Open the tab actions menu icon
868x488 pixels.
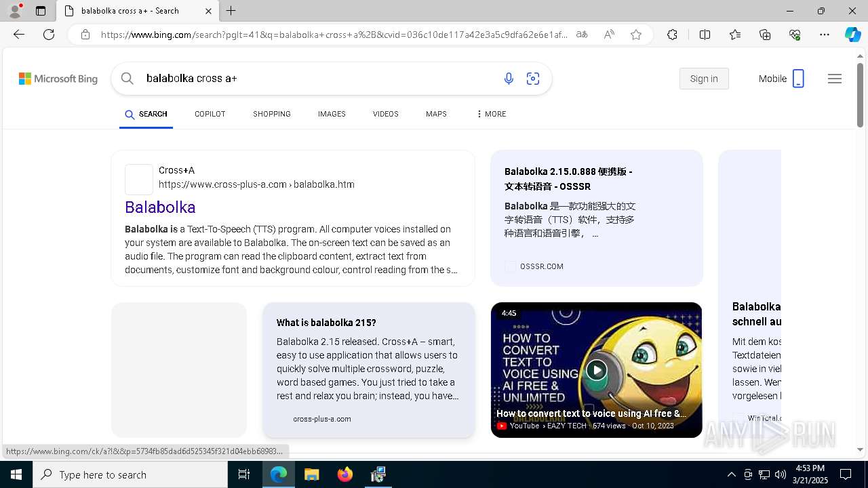pyautogui.click(x=41, y=11)
